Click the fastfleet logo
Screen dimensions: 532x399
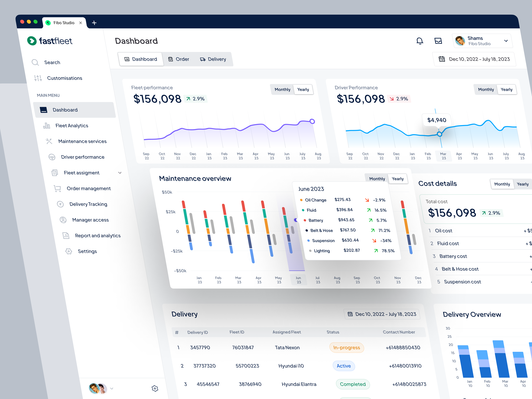coord(50,41)
